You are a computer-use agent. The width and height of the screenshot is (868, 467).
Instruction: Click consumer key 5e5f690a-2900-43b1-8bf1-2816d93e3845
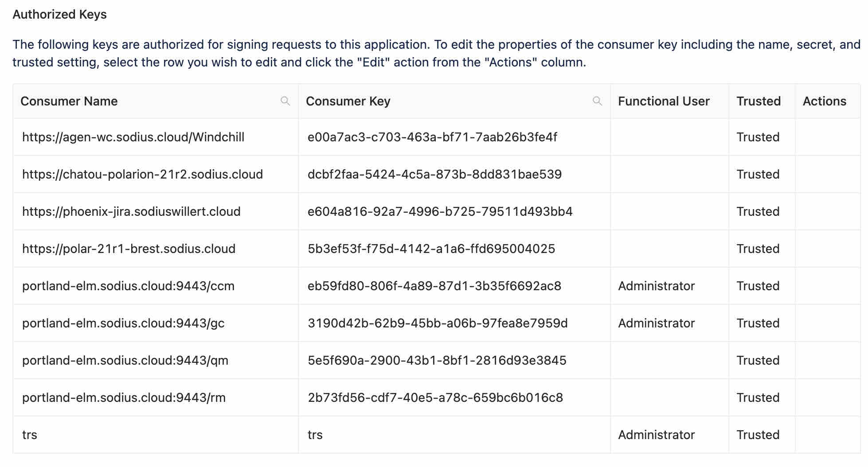coord(437,360)
